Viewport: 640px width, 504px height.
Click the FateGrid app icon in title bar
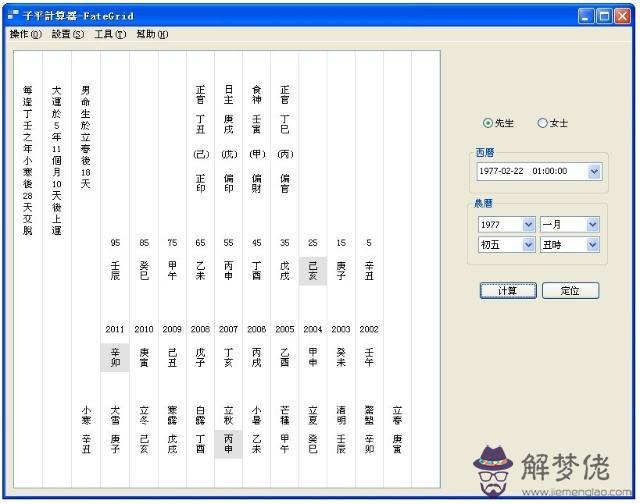coord(12,16)
